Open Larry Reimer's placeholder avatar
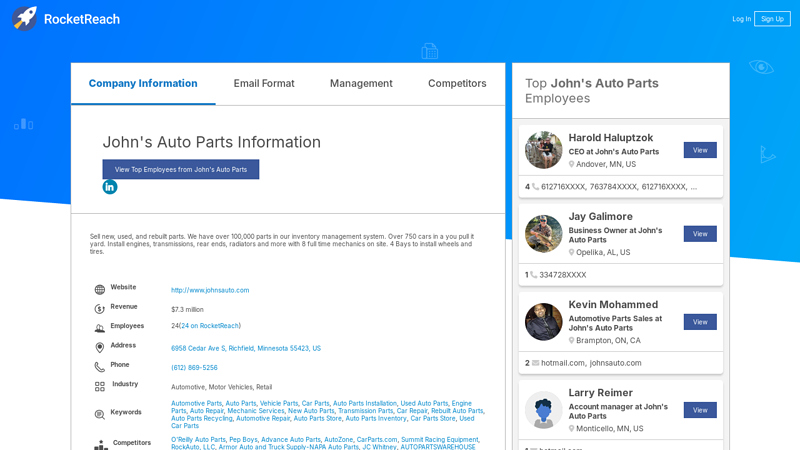Screen dimensions: 800x450 [x=543, y=410]
